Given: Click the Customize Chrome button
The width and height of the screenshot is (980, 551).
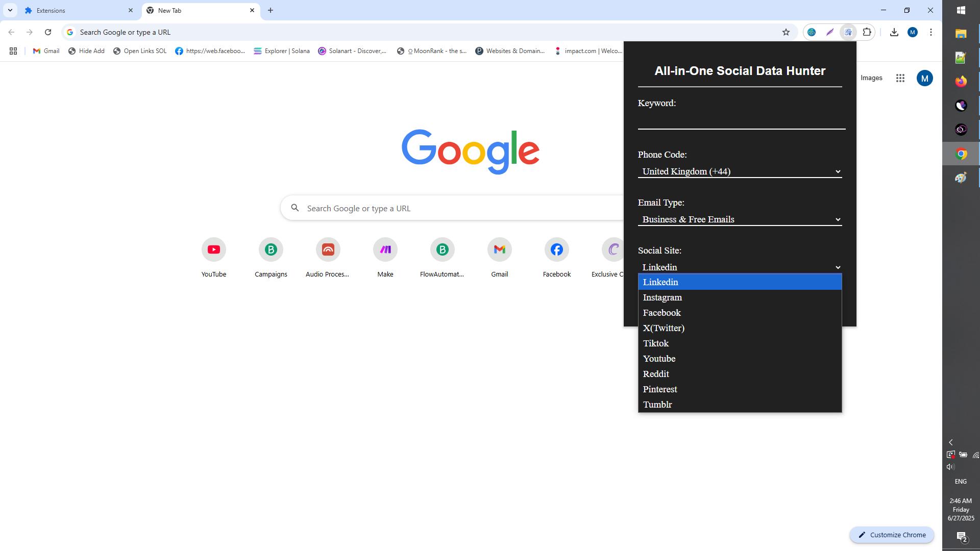Looking at the screenshot, I should (x=892, y=535).
